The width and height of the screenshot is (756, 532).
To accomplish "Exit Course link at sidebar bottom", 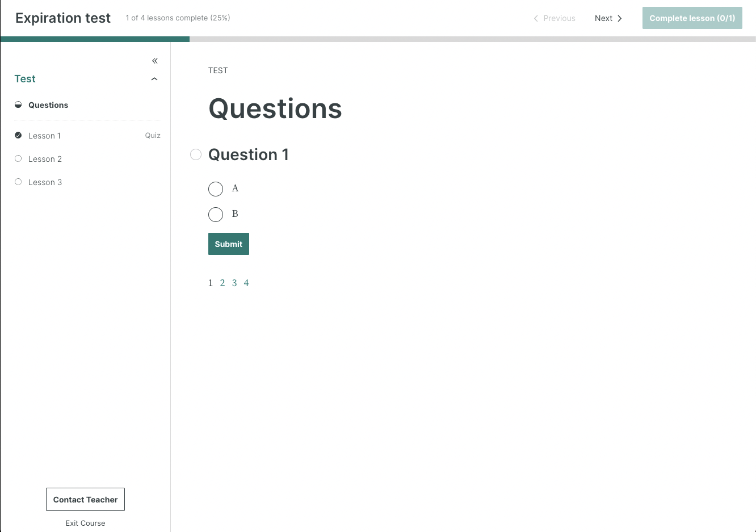I will pos(85,523).
